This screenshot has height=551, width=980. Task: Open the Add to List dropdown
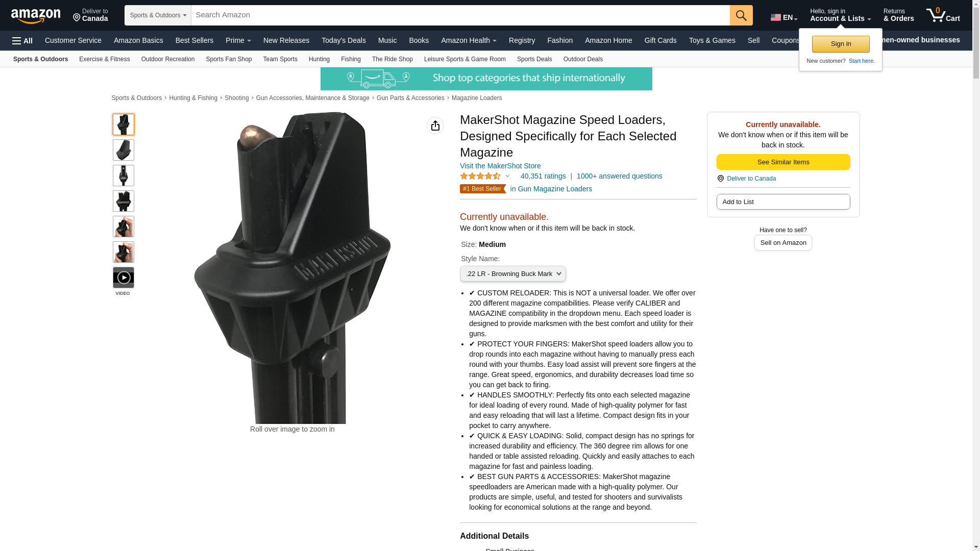pyautogui.click(x=783, y=202)
